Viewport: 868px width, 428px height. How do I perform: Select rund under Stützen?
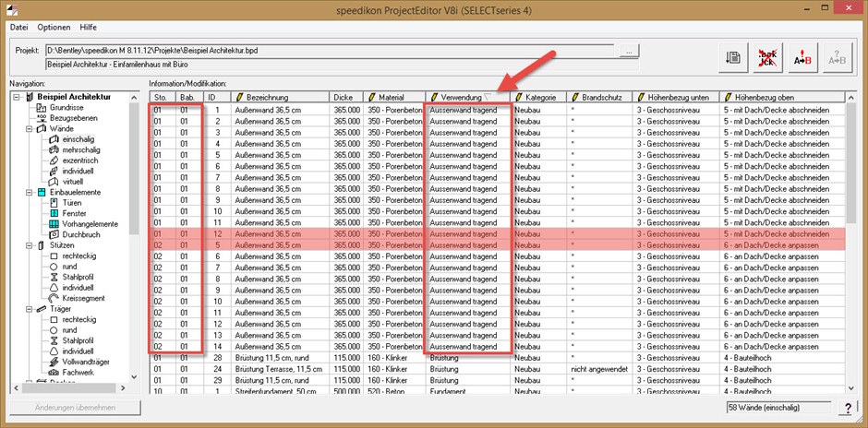(69, 267)
